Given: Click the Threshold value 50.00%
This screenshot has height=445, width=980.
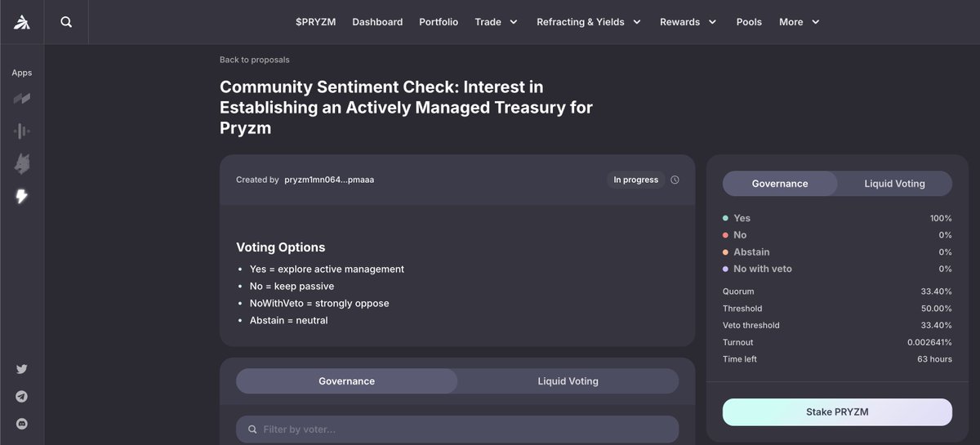Looking at the screenshot, I should coord(936,309).
